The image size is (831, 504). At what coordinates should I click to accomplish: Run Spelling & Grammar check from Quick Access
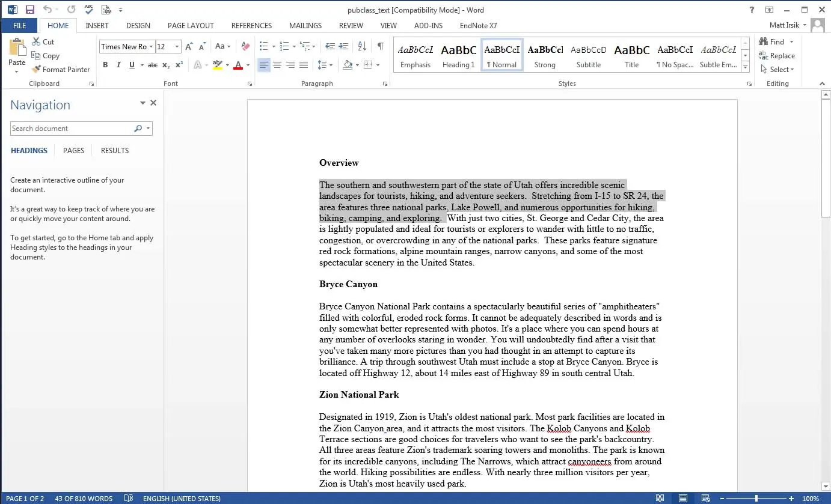coord(89,9)
